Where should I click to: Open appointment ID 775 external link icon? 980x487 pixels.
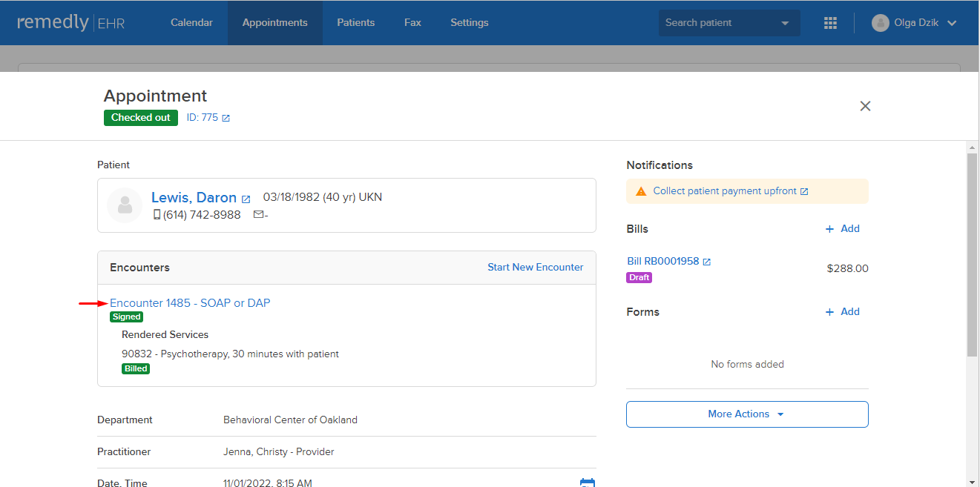point(226,118)
